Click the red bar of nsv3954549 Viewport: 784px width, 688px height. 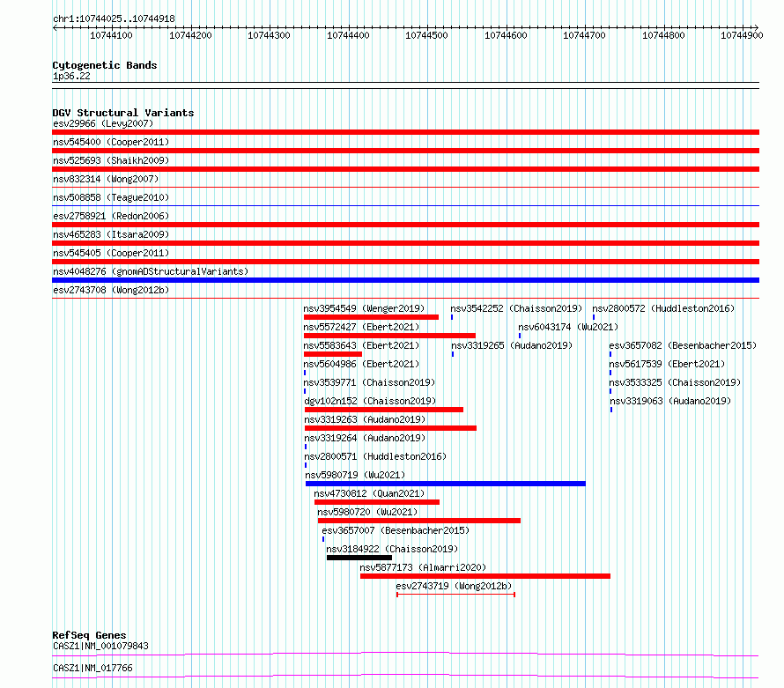point(371,317)
